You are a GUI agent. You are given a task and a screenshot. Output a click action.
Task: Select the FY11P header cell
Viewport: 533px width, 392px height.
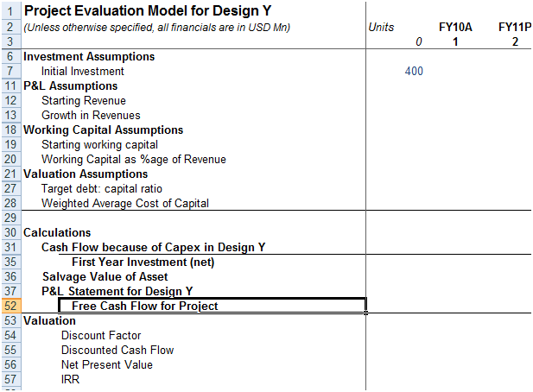(x=515, y=27)
